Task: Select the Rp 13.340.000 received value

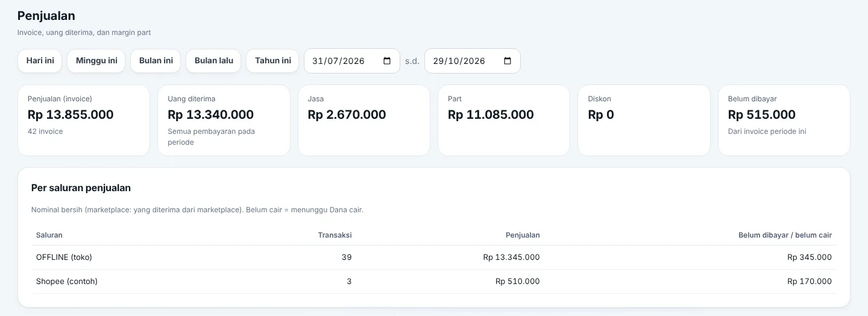Action: (x=210, y=115)
